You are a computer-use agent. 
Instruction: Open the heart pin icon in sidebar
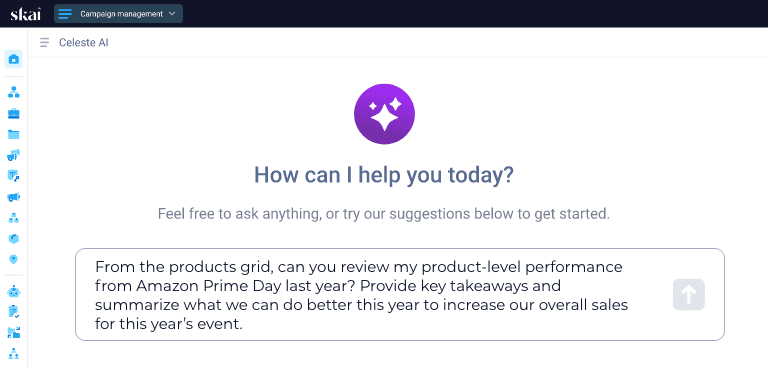click(14, 259)
